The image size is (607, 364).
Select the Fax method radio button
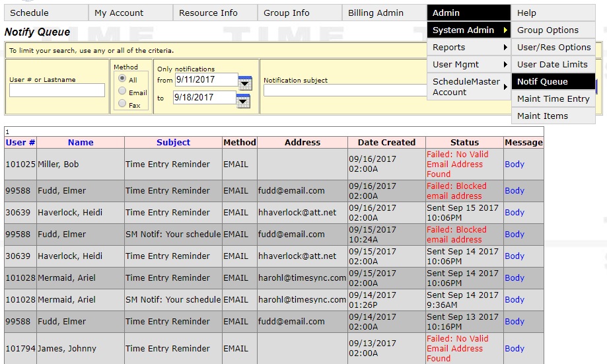[x=122, y=104]
